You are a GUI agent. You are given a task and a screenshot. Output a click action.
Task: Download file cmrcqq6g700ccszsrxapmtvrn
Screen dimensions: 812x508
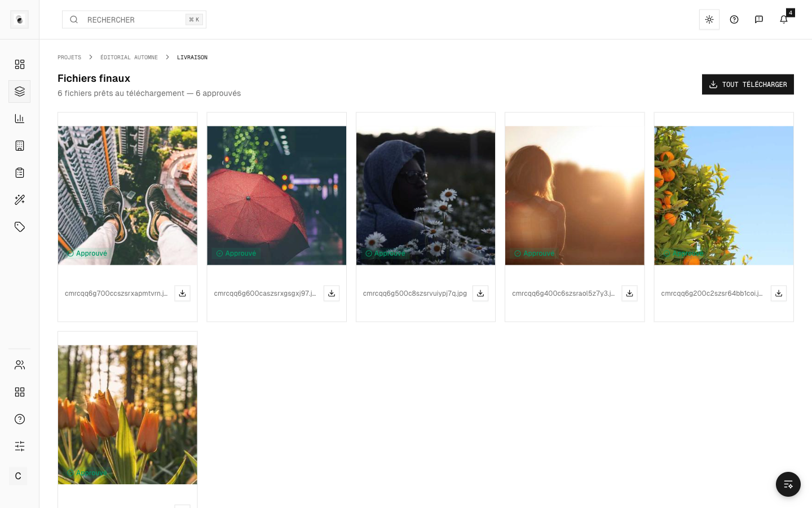click(182, 294)
